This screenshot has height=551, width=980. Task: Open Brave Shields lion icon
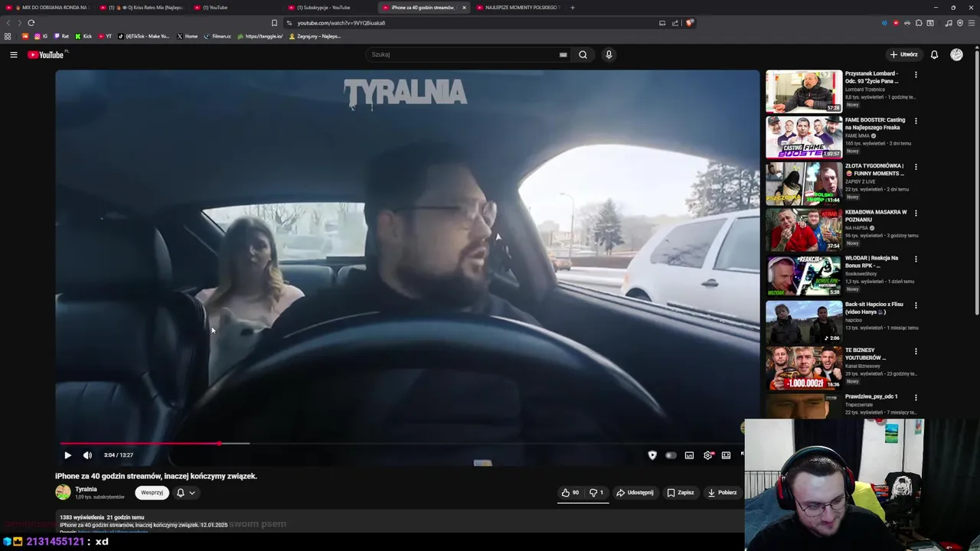tap(689, 23)
